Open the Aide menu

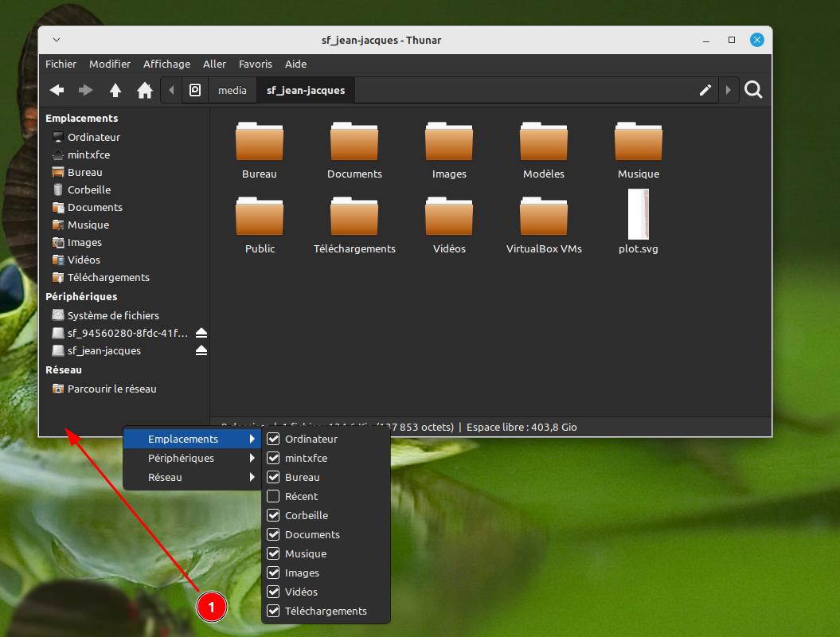coord(295,64)
